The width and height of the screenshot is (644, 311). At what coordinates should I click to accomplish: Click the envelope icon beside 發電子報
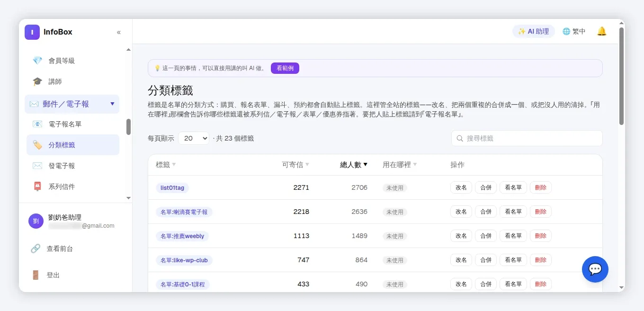coord(37,166)
